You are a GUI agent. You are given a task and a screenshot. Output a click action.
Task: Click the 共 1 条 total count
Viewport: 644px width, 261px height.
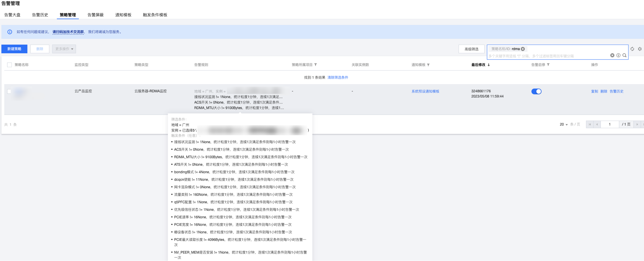[11, 125]
